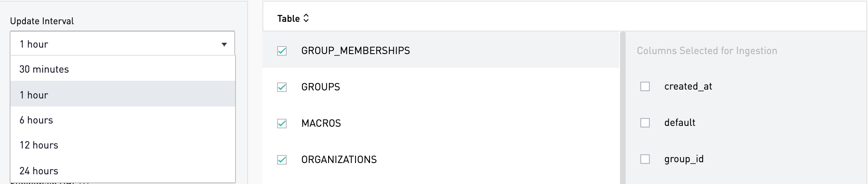The width and height of the screenshot is (868, 184).
Task: Enable the default column checkbox
Action: coord(645,123)
